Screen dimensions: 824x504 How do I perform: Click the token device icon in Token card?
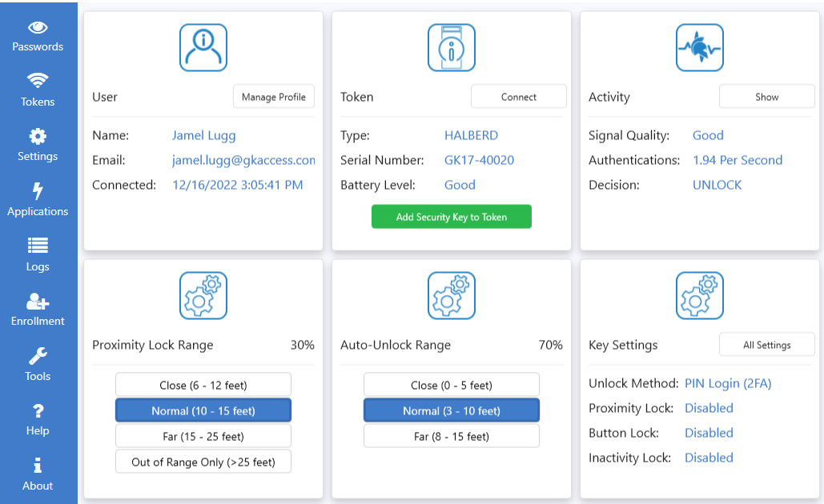point(451,47)
